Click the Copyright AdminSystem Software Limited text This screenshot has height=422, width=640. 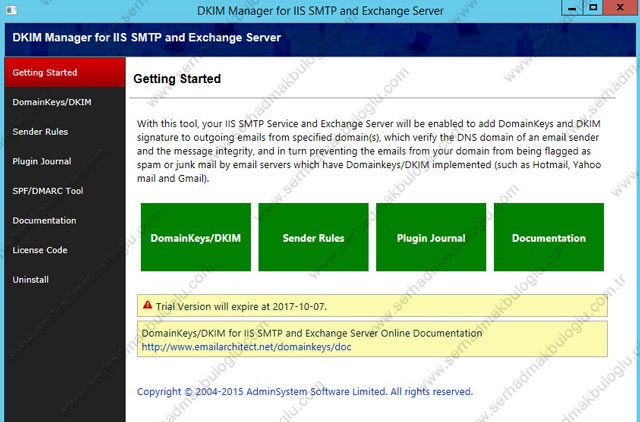tap(305, 392)
